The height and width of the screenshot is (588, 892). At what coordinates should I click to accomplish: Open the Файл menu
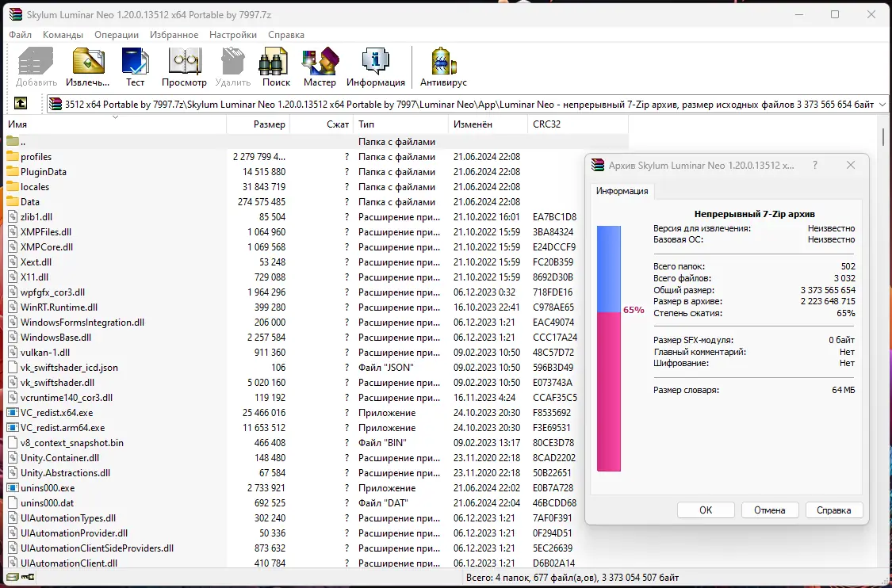[21, 35]
